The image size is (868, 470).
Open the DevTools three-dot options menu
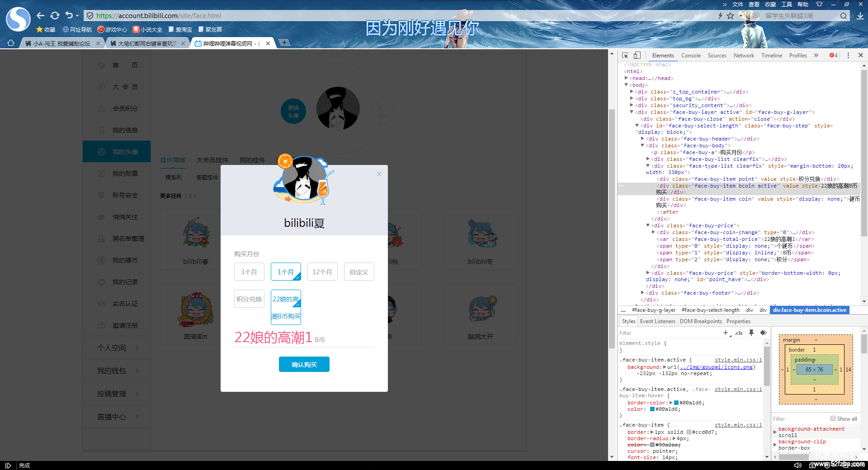click(848, 56)
